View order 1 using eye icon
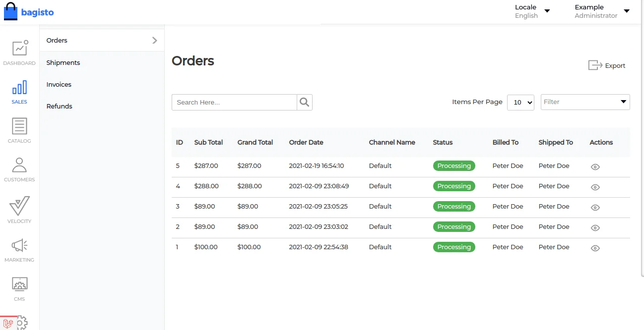This screenshot has width=644, height=330. pyautogui.click(x=595, y=248)
